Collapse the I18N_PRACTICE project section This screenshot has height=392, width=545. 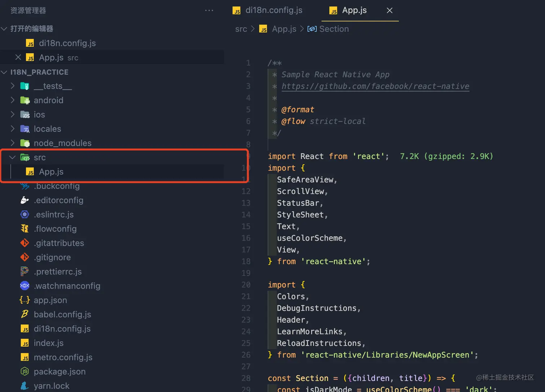pos(4,72)
